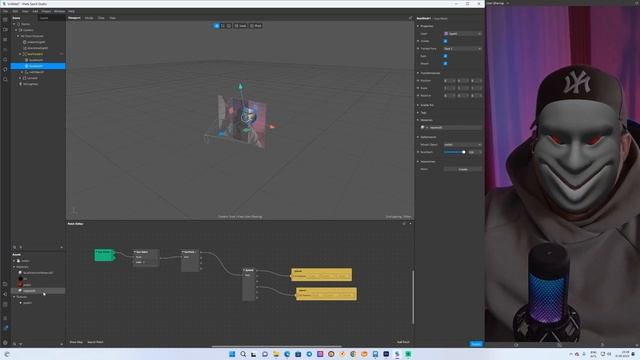640x360 pixels.
Task: Expand the Tags section
Action: tap(418, 112)
